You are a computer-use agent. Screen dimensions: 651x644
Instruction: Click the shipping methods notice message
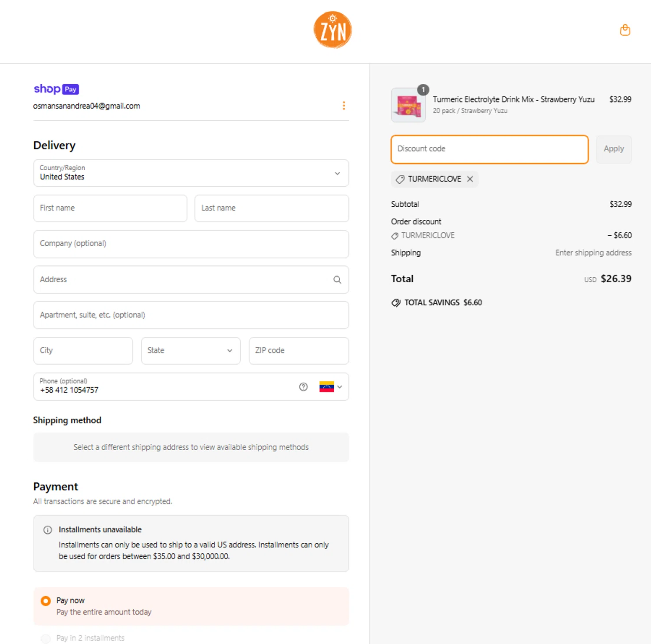191,447
